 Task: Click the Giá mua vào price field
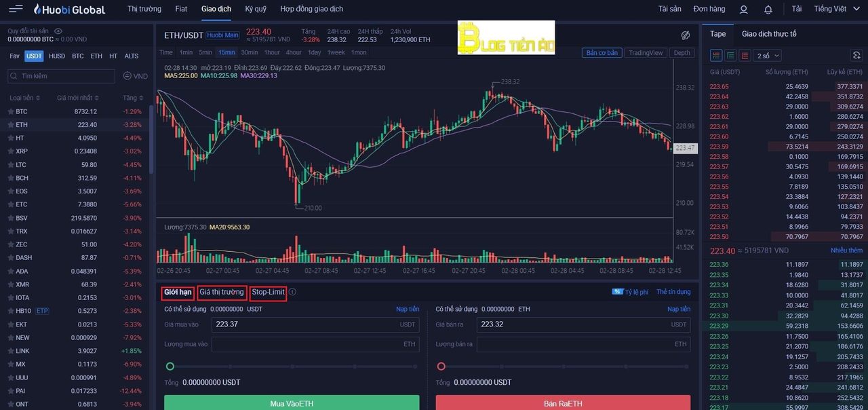coord(315,324)
